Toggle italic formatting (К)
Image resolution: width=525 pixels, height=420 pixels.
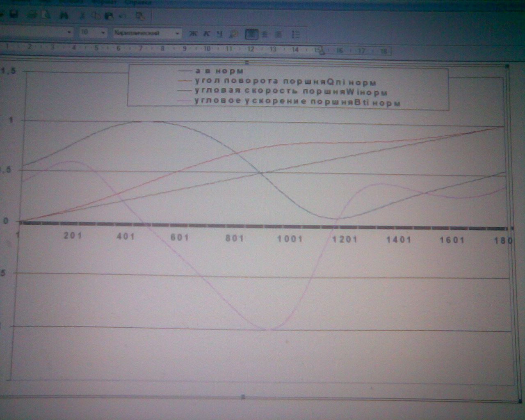point(207,34)
